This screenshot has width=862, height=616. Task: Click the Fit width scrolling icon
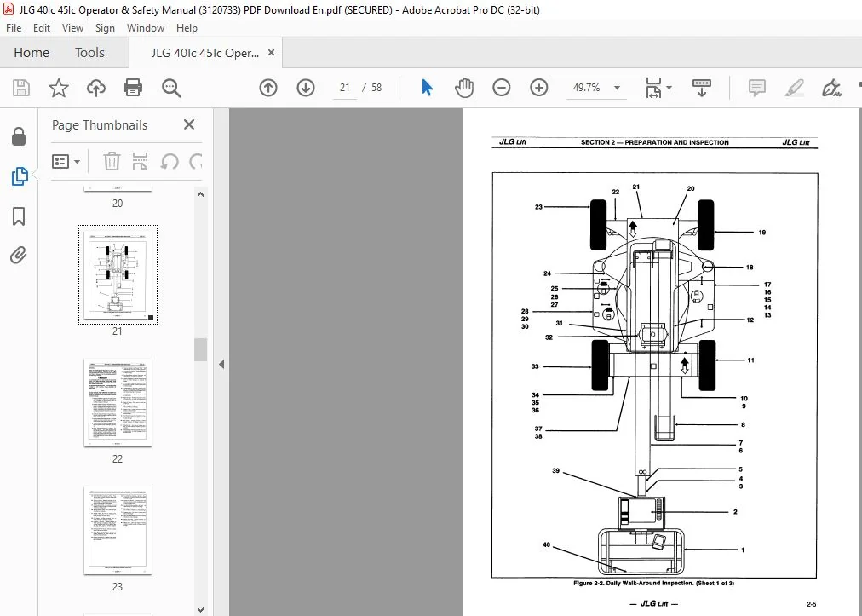[x=653, y=88]
